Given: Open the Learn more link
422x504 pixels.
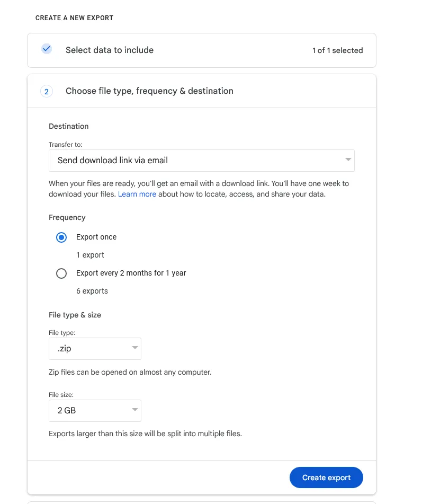Looking at the screenshot, I should pos(137,194).
